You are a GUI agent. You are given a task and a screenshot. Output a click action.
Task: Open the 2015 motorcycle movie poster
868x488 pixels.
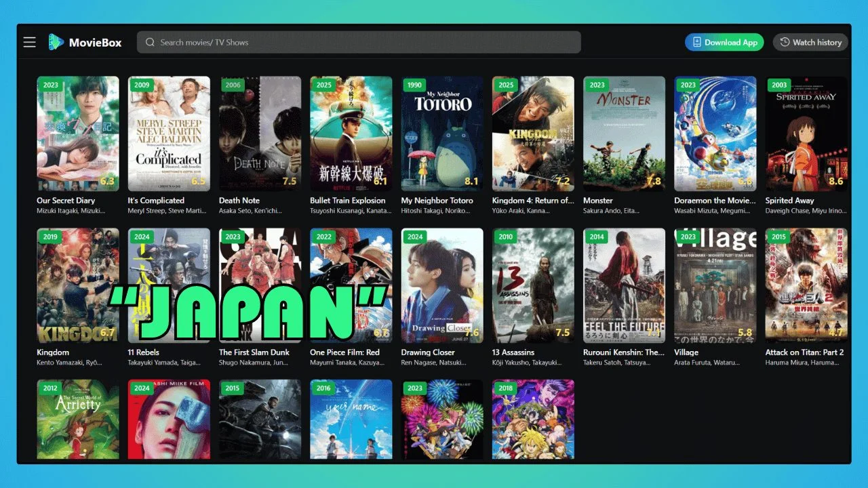tap(260, 420)
